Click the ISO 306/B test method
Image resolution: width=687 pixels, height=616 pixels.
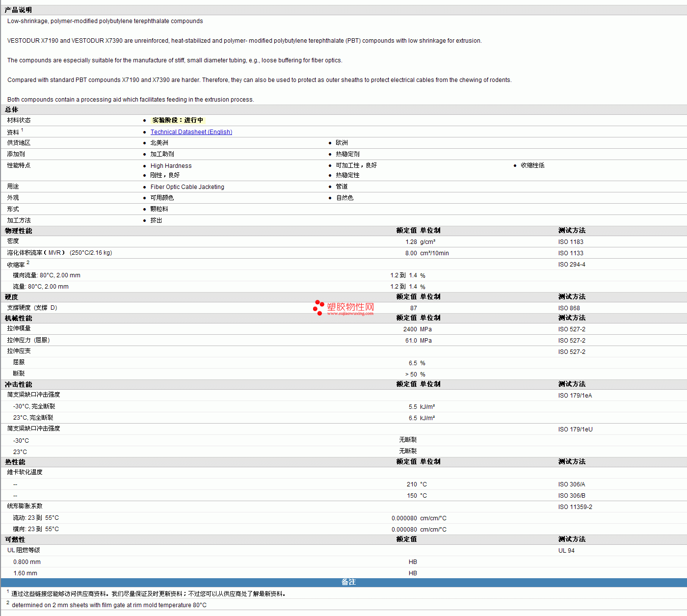click(572, 496)
